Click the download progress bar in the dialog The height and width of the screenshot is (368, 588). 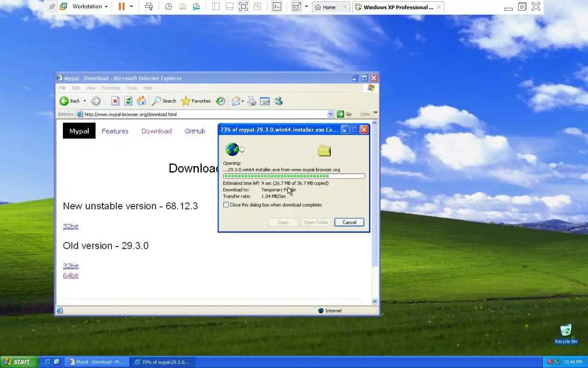click(294, 176)
